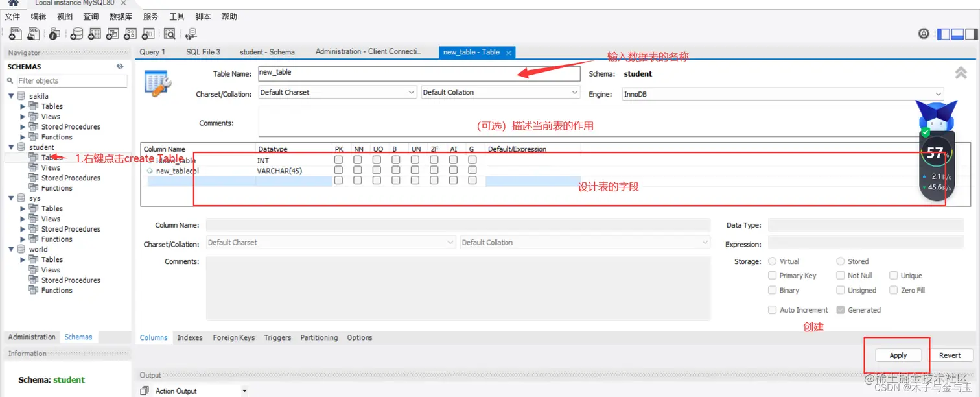Switch to the Foreign Keys tab
Image resolution: width=980 pixels, height=397 pixels.
pos(233,337)
